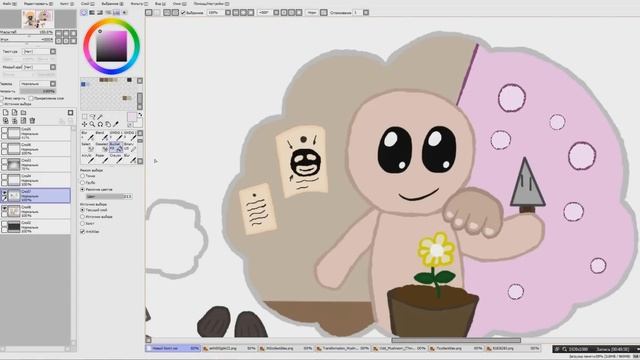Select the Bucket tool in the brush tray
The width and height of the screenshot is (640, 360).
coord(116,147)
